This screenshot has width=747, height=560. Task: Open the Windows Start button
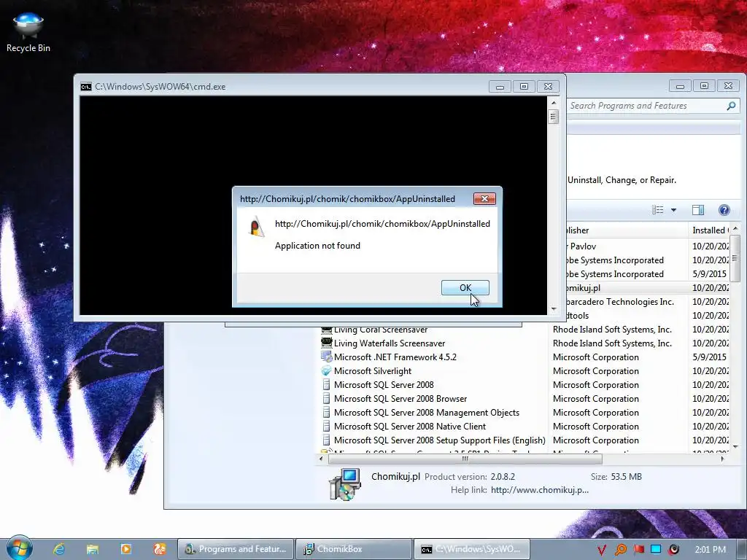tap(18, 548)
